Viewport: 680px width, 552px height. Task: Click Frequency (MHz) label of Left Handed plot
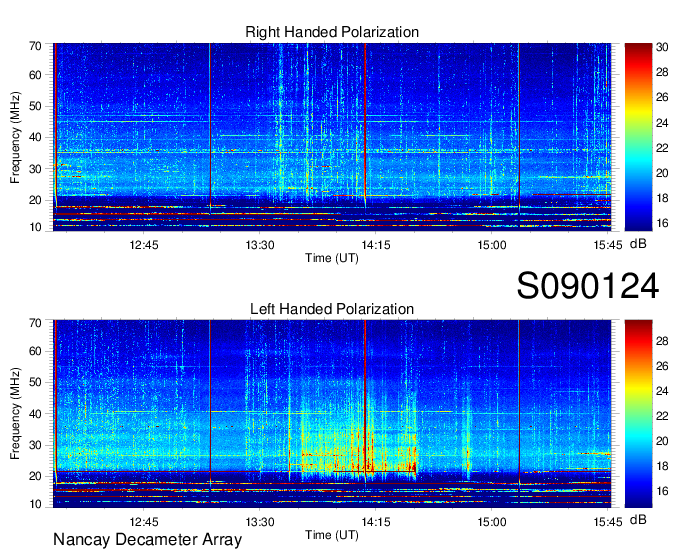pyautogui.click(x=15, y=414)
